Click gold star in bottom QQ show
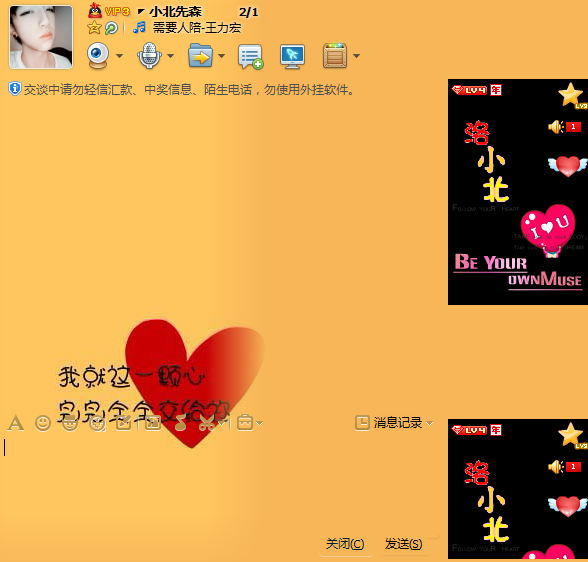 pos(572,435)
